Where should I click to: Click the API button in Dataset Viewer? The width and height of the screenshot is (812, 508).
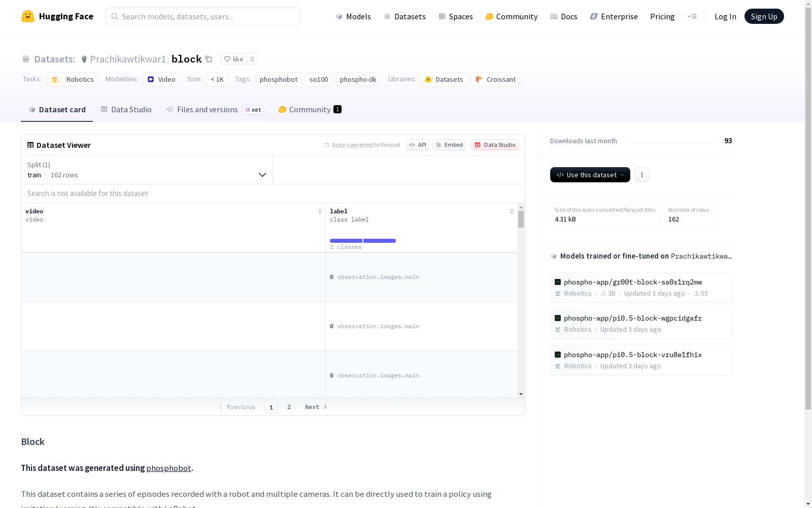tap(418, 145)
